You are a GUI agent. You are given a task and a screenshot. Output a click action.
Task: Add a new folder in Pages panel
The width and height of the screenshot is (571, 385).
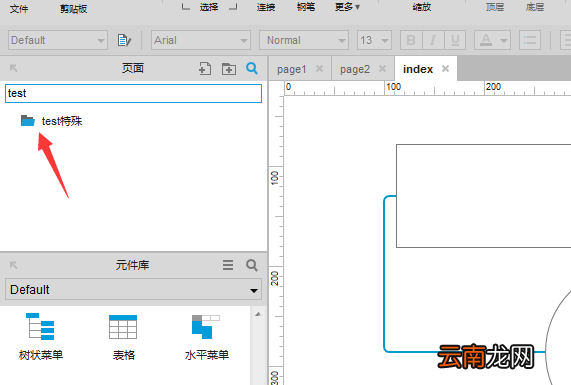(x=229, y=68)
